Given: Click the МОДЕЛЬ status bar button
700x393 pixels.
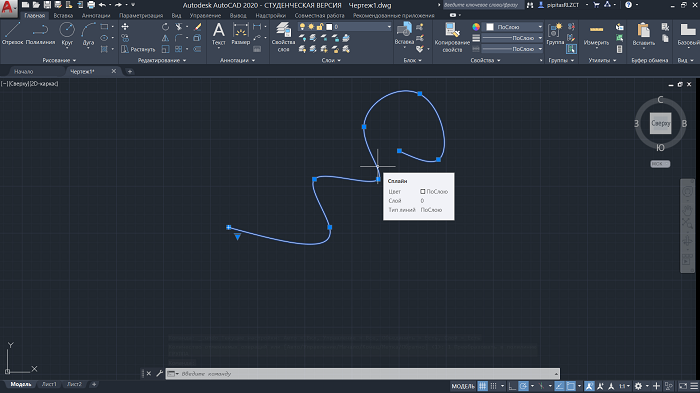Looking at the screenshot, I should click(463, 386).
